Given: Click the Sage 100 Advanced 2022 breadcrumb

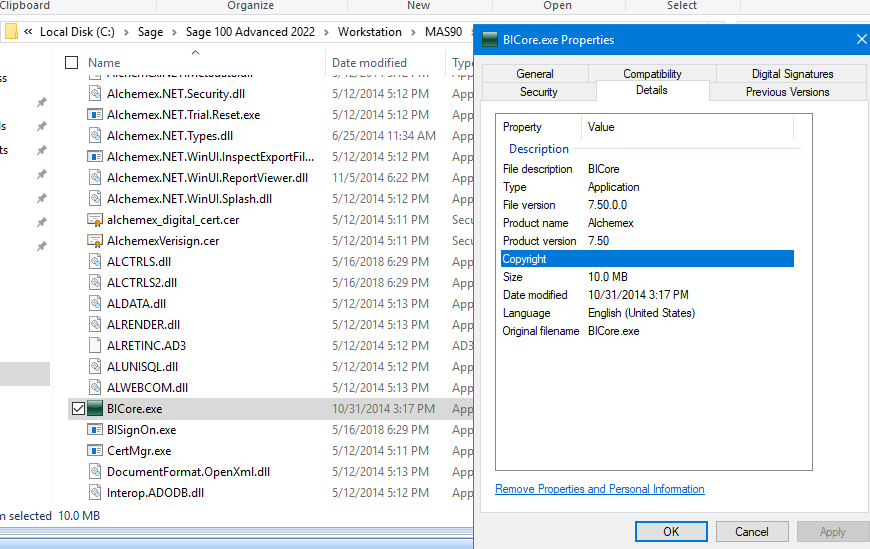Looking at the screenshot, I should (250, 32).
